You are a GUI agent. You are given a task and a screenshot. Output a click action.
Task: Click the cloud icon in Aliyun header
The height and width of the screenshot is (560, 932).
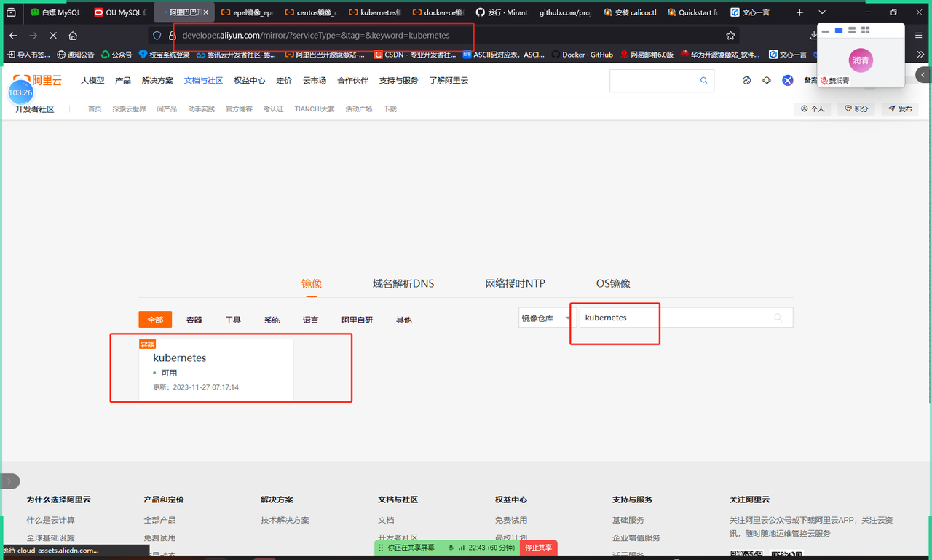767,81
